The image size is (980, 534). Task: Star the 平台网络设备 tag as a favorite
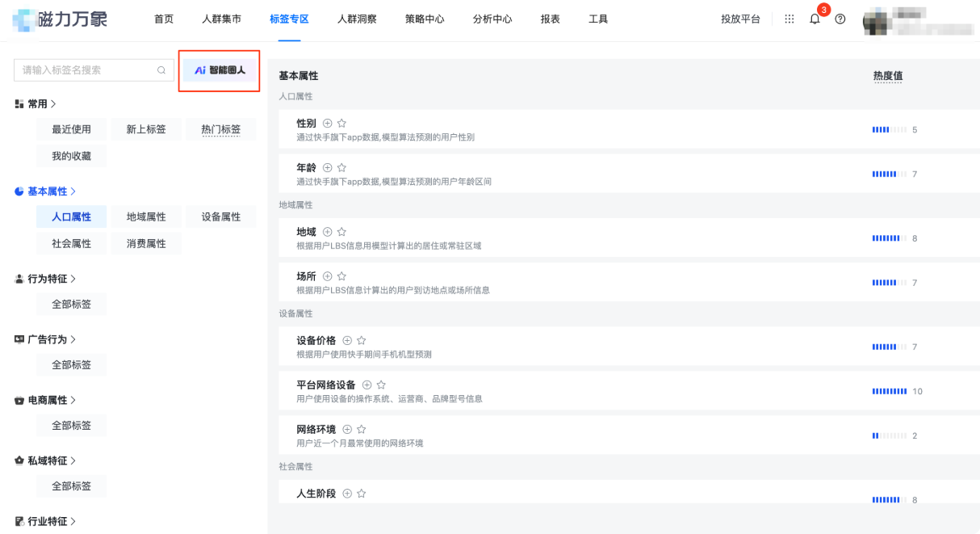(381, 385)
